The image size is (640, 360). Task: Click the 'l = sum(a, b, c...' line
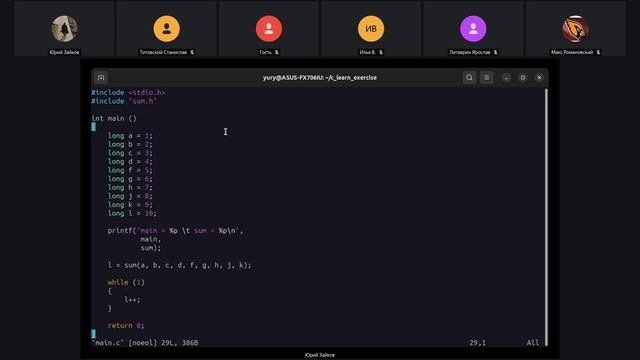180,265
